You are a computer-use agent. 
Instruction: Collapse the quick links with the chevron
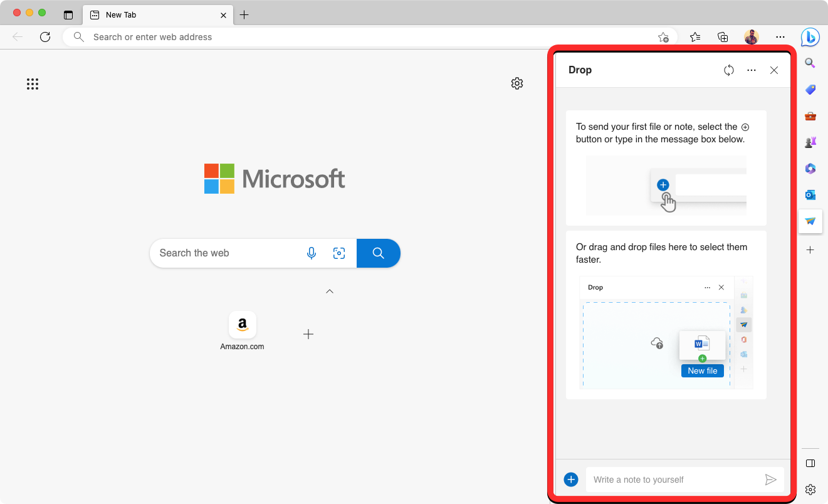pyautogui.click(x=330, y=291)
